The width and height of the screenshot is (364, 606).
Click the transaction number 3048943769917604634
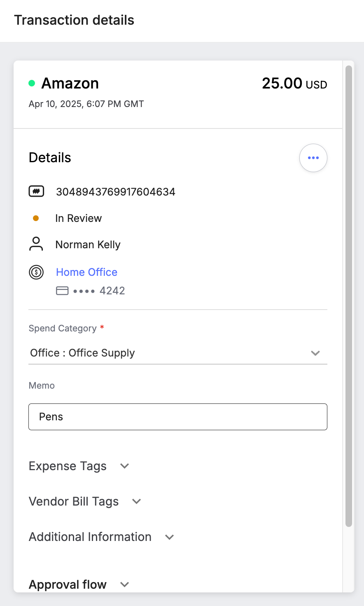pos(116,192)
